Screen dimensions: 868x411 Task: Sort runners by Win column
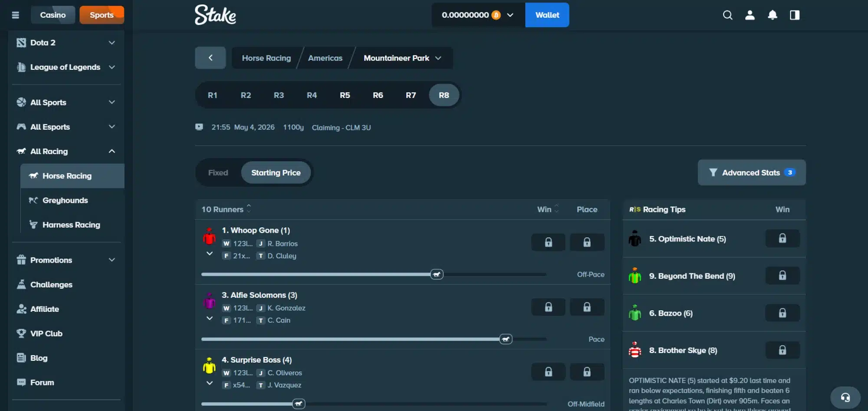tap(548, 209)
